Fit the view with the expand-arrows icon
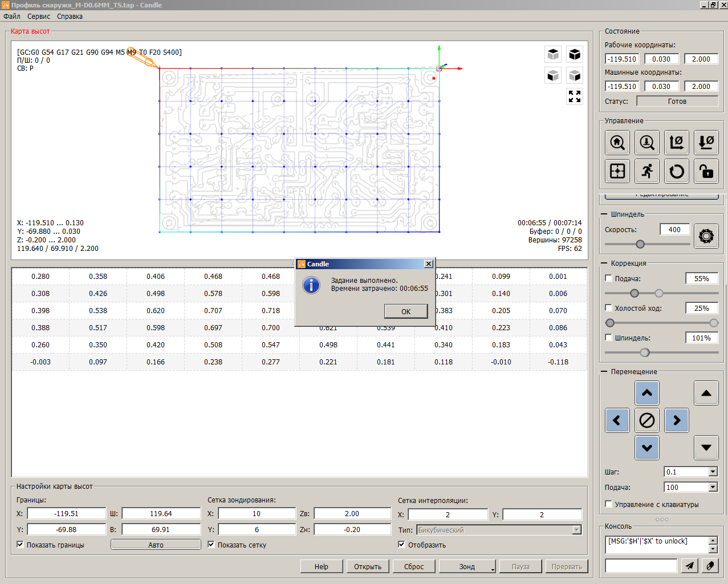The height and width of the screenshot is (584, 728). pyautogui.click(x=575, y=96)
